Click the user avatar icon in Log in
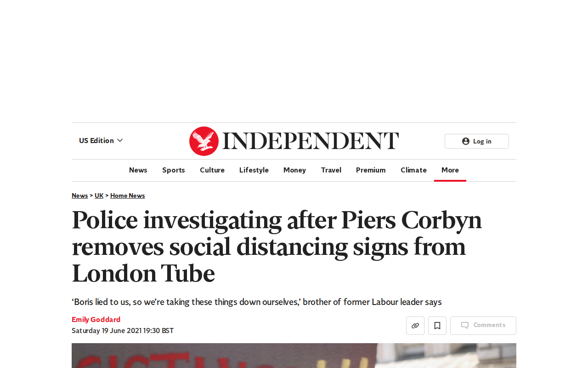Image resolution: width=588 pixels, height=368 pixels. [466, 141]
